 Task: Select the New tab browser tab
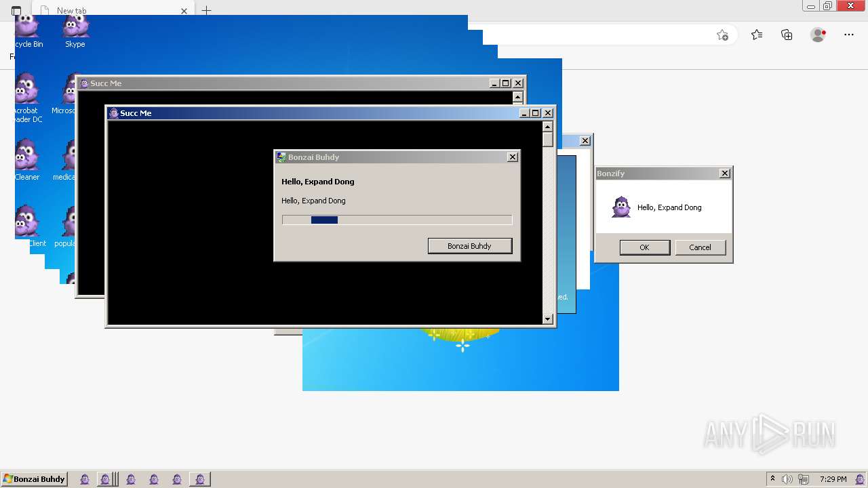click(x=113, y=10)
